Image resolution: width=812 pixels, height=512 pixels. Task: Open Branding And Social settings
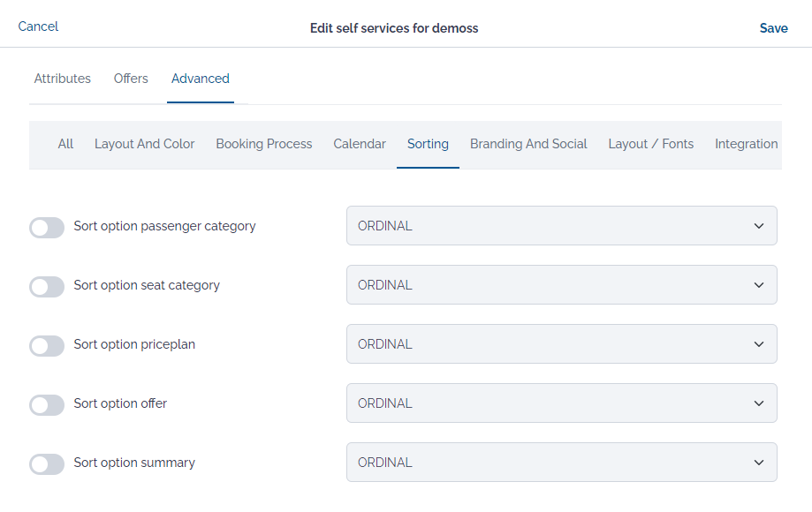[x=528, y=144]
